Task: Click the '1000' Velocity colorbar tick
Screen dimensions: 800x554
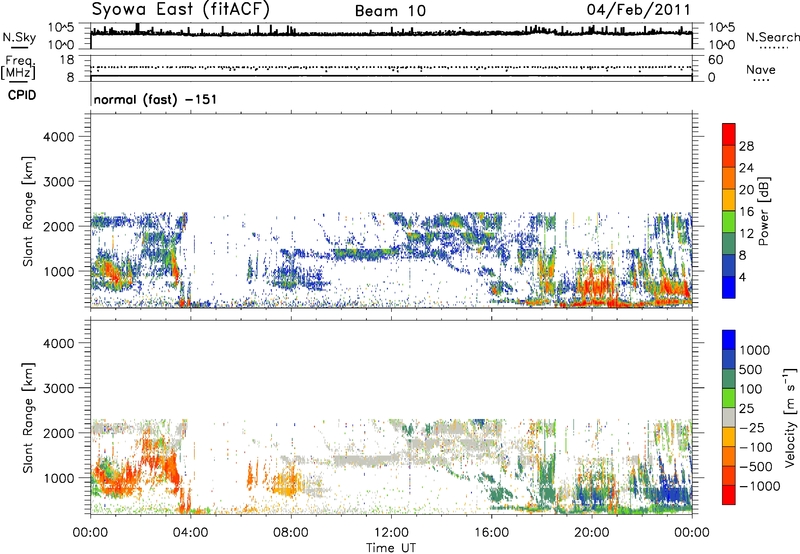Action: [x=755, y=350]
